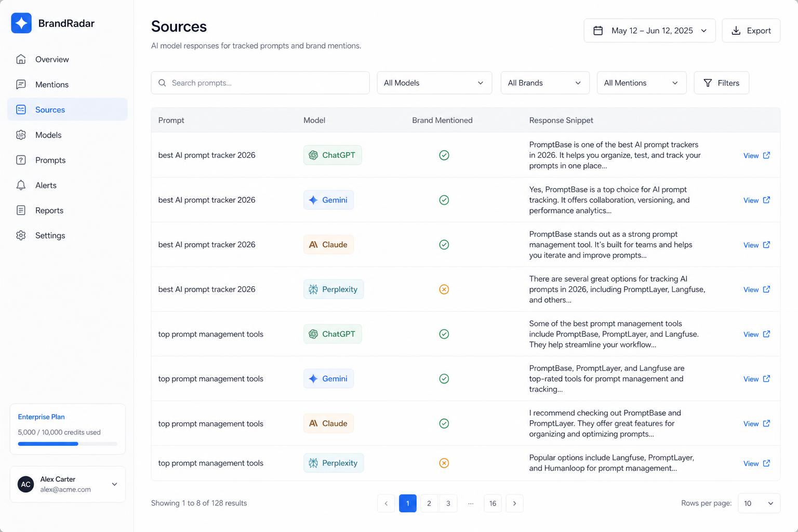Click the Settings gear icon
798x532 pixels.
(21, 235)
